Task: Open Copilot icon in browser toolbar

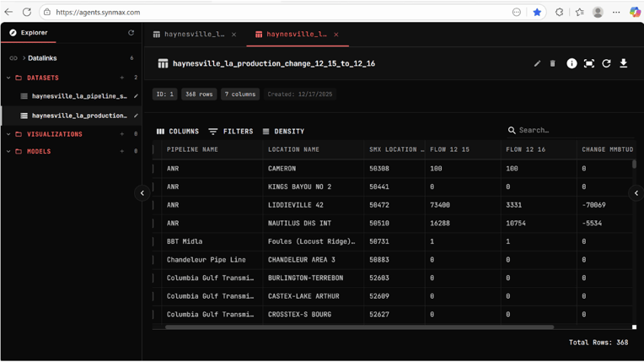Action: click(635, 13)
